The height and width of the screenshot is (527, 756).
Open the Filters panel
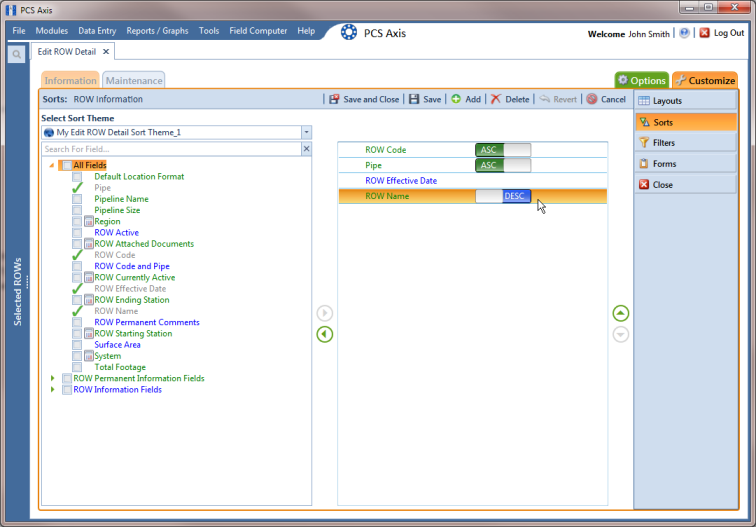686,143
